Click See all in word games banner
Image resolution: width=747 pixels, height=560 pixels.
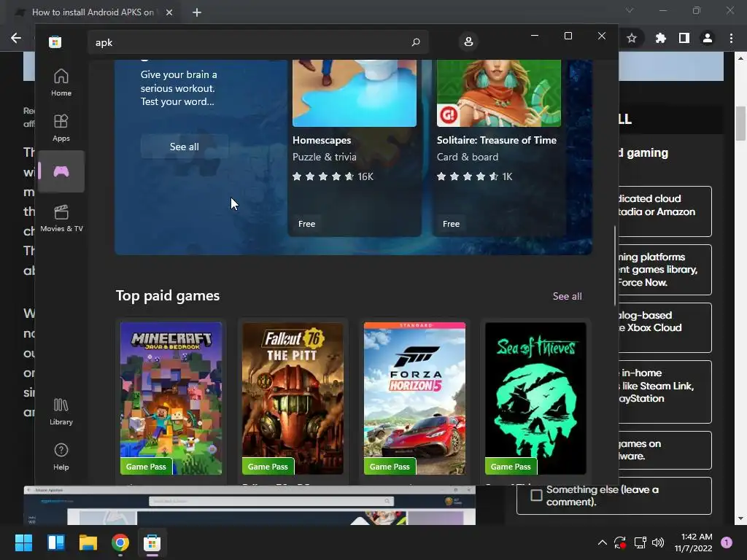tap(185, 147)
